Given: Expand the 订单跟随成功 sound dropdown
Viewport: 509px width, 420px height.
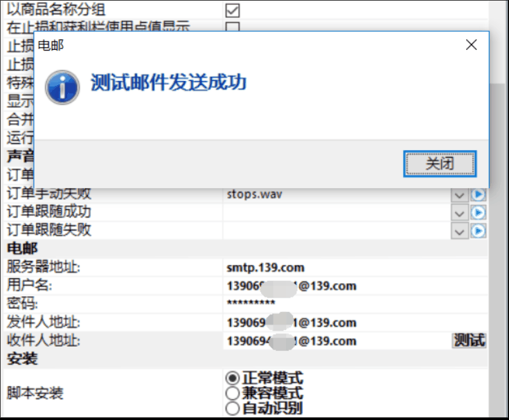Looking at the screenshot, I should 459,212.
